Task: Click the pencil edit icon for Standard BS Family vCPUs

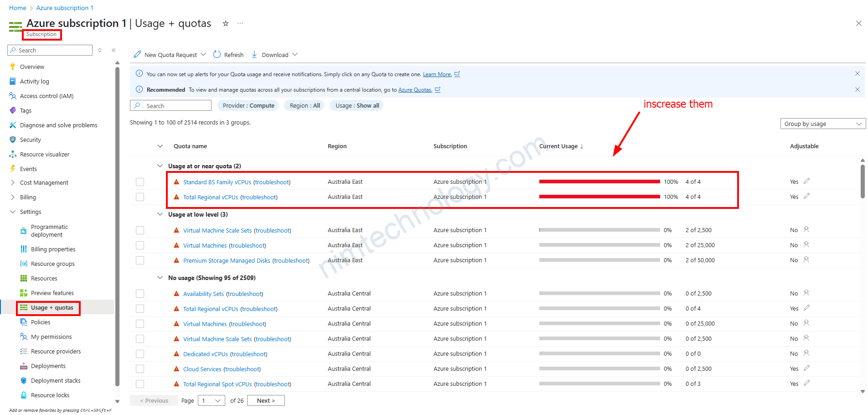Action: [x=806, y=182]
